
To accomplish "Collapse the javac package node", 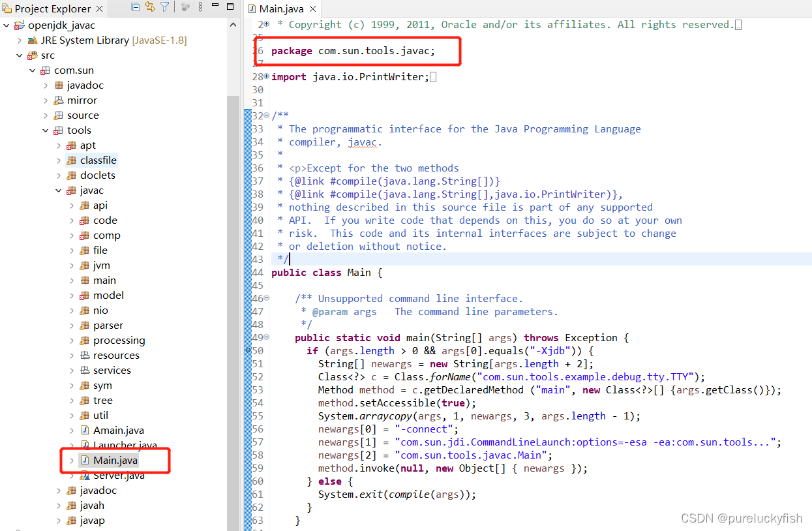I will coord(59,190).
